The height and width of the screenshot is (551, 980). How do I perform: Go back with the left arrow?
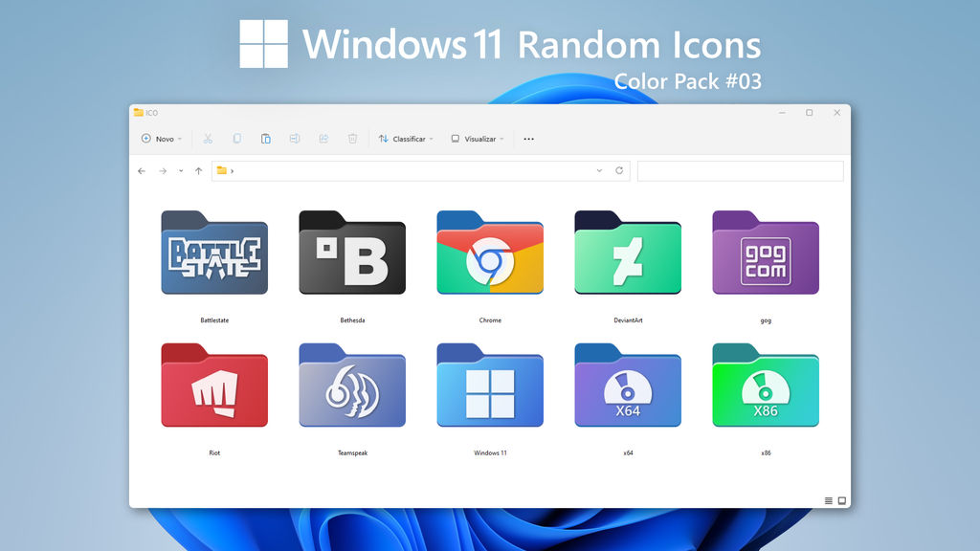click(x=142, y=171)
